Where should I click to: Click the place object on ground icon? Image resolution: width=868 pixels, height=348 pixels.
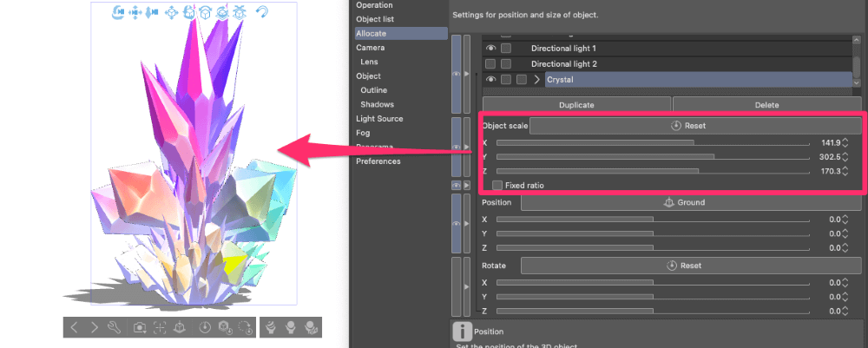click(x=180, y=327)
